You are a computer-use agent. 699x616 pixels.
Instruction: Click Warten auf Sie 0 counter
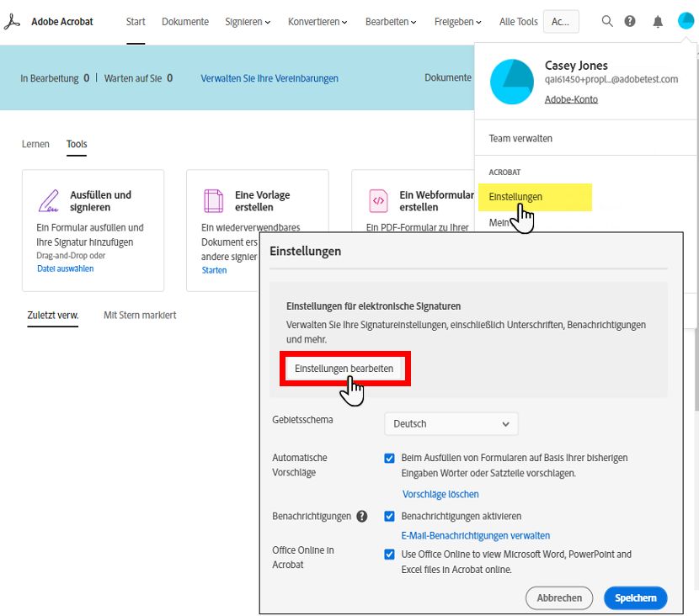tap(138, 78)
